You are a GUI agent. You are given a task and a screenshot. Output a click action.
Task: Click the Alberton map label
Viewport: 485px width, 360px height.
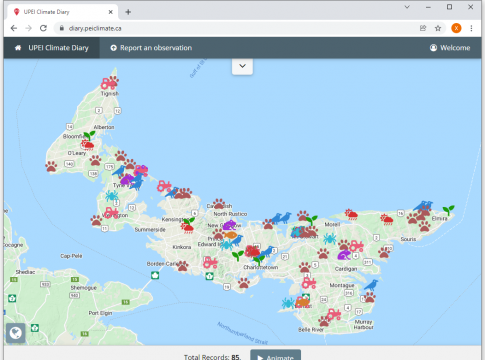coord(104,127)
